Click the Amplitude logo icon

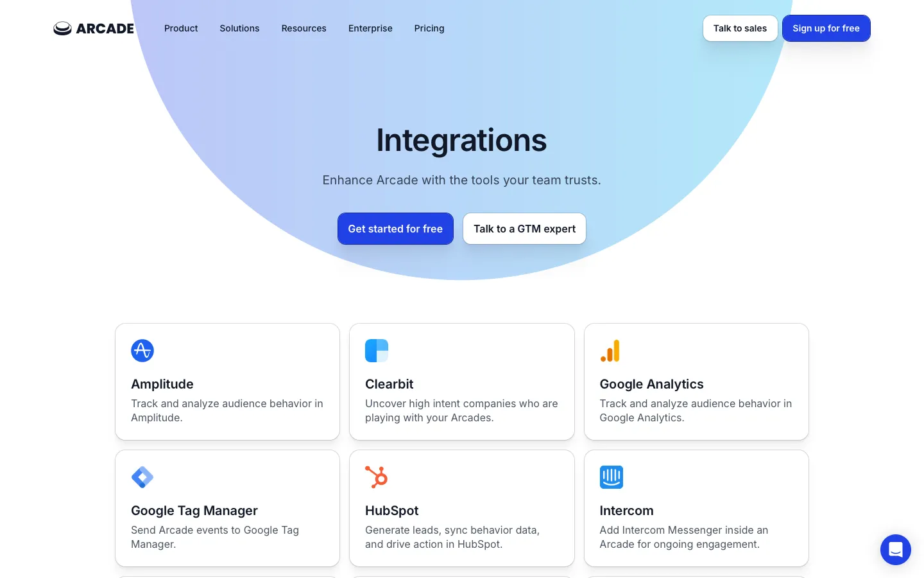tap(142, 351)
